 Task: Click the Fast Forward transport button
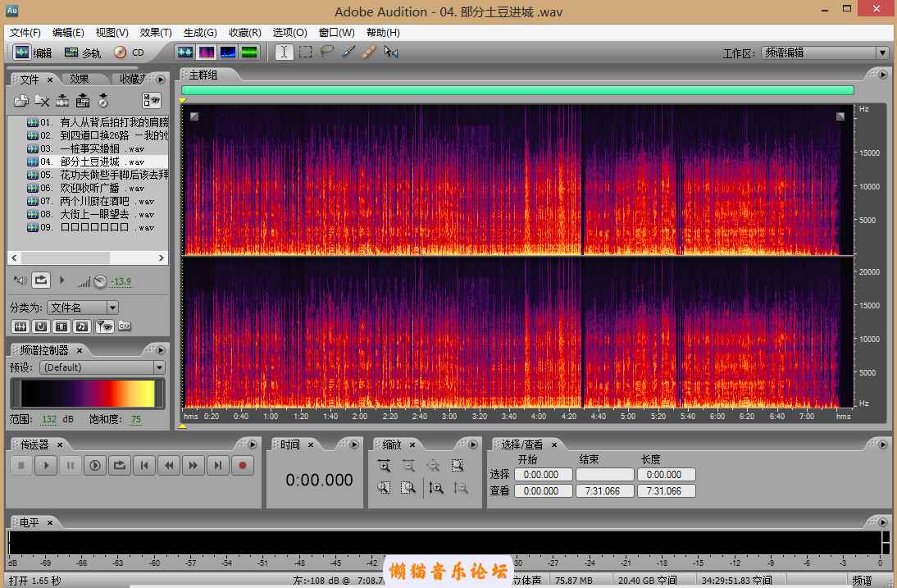tap(194, 466)
